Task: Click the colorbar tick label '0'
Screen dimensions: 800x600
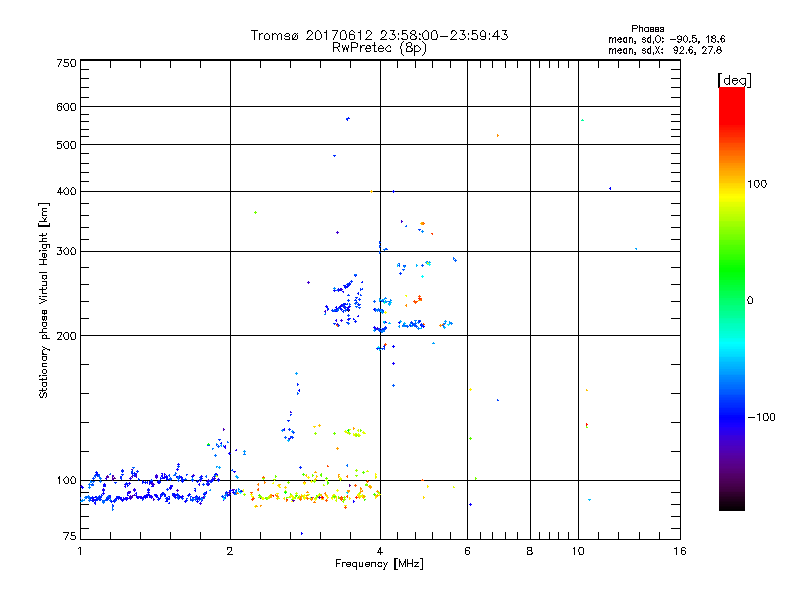Action: click(750, 301)
